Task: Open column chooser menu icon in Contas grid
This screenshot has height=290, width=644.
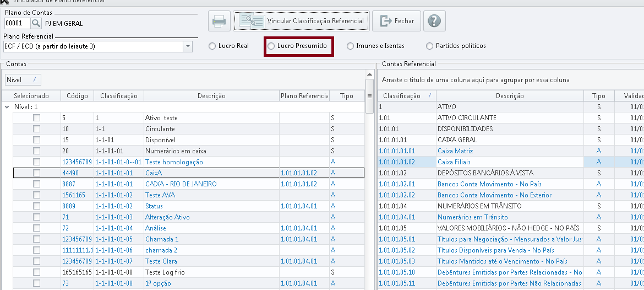Action: coord(369,96)
